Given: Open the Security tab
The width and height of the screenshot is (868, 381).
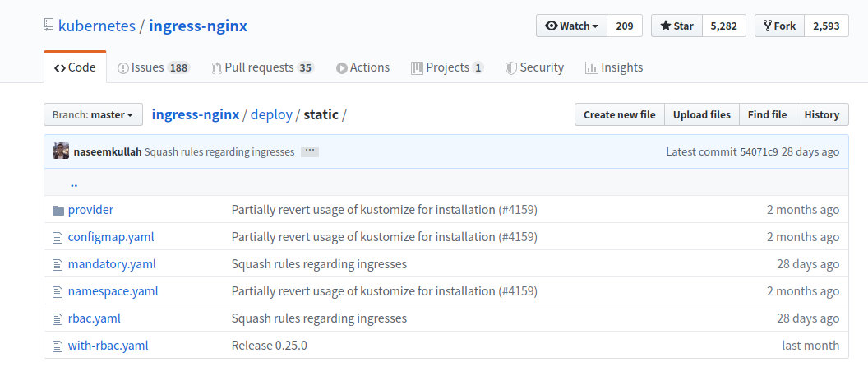Looking at the screenshot, I should (x=534, y=67).
